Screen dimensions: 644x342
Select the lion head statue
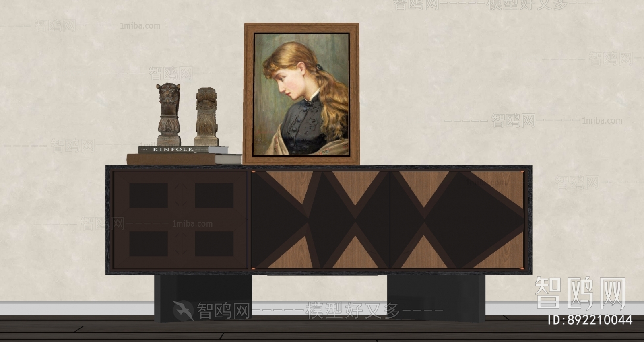(168, 115)
